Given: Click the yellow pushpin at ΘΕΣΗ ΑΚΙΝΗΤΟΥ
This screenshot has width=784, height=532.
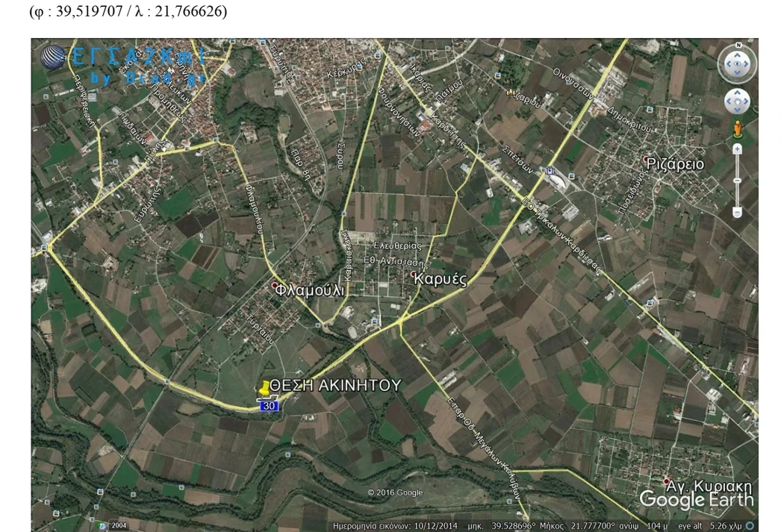Looking at the screenshot, I should [264, 389].
